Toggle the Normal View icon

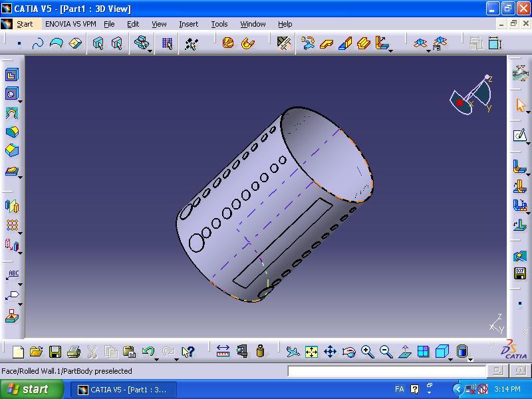click(404, 352)
